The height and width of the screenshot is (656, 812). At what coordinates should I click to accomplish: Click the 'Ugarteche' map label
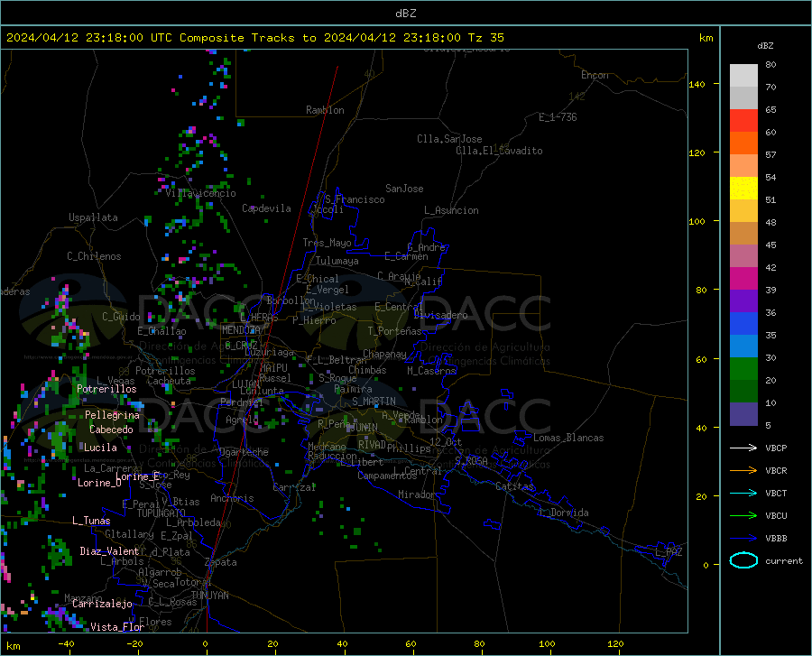tap(244, 452)
